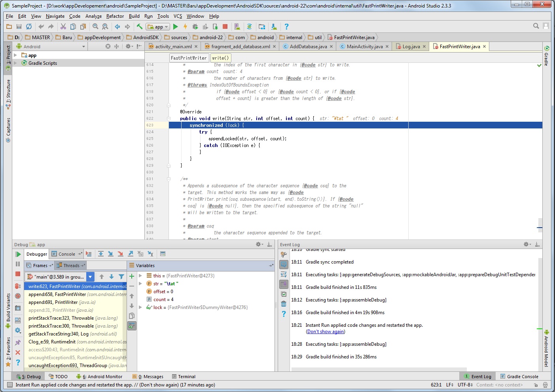
Task: Add a new watch with the plus icon
Action: pyautogui.click(x=132, y=276)
